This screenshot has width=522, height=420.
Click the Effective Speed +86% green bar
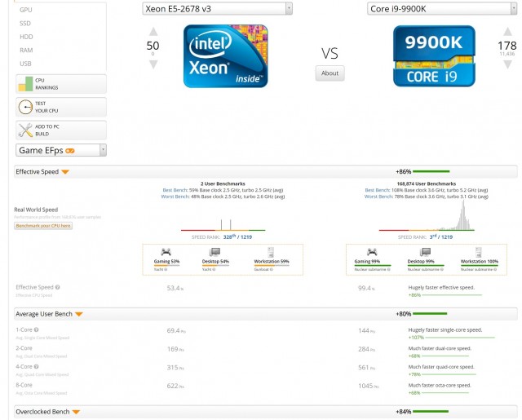431,172
